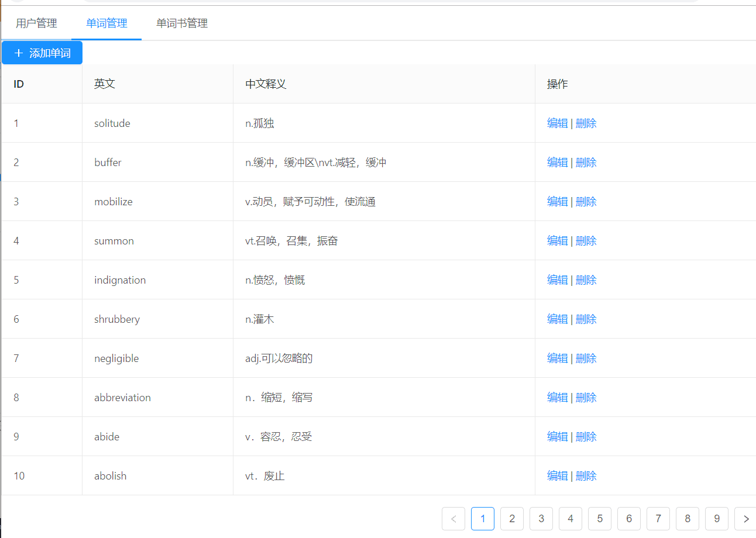
Task: Jump to pagination page 5
Action: click(x=600, y=519)
